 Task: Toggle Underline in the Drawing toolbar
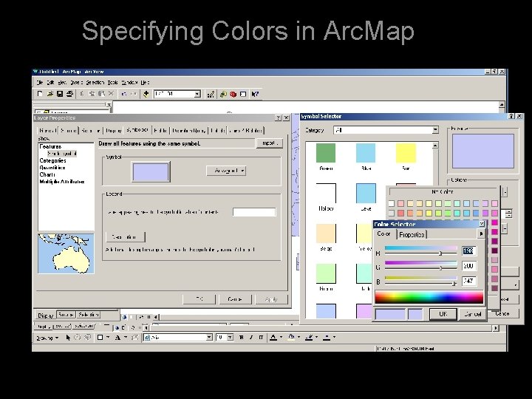coord(261,337)
